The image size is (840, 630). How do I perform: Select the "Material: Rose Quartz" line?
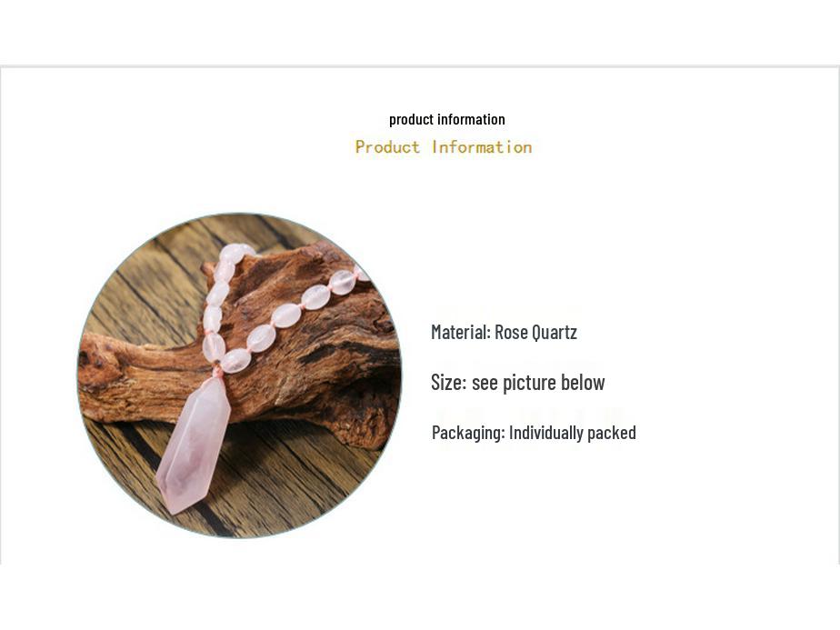(x=505, y=332)
